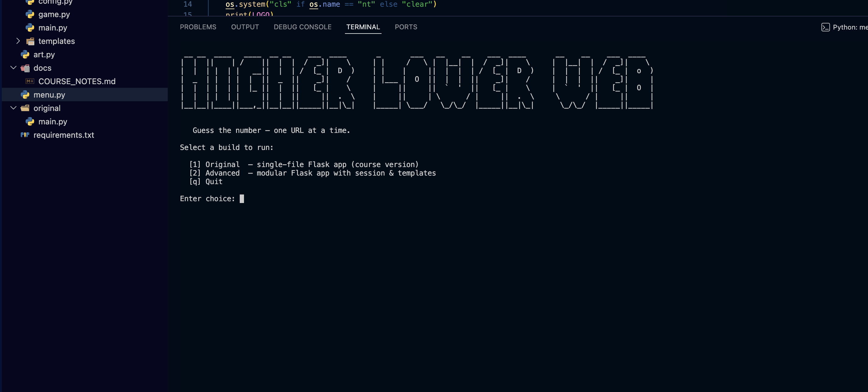Select the menu.py file
Image resolution: width=868 pixels, height=392 pixels.
tap(49, 94)
